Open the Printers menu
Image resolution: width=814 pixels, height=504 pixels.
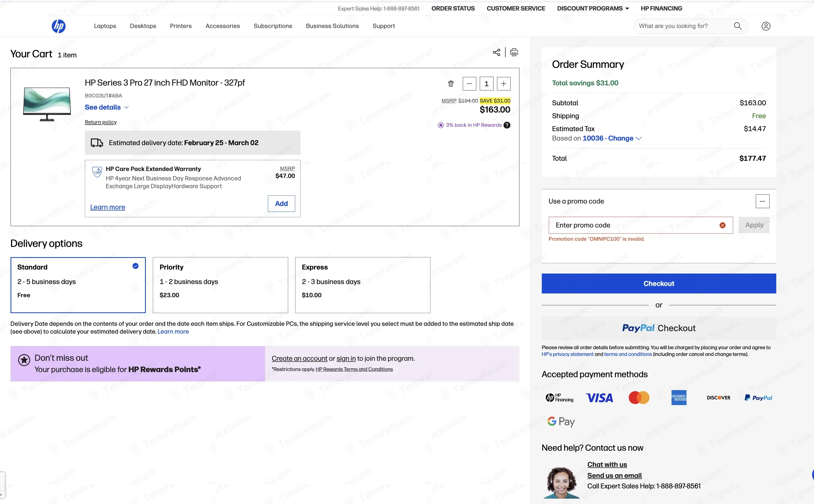181,26
